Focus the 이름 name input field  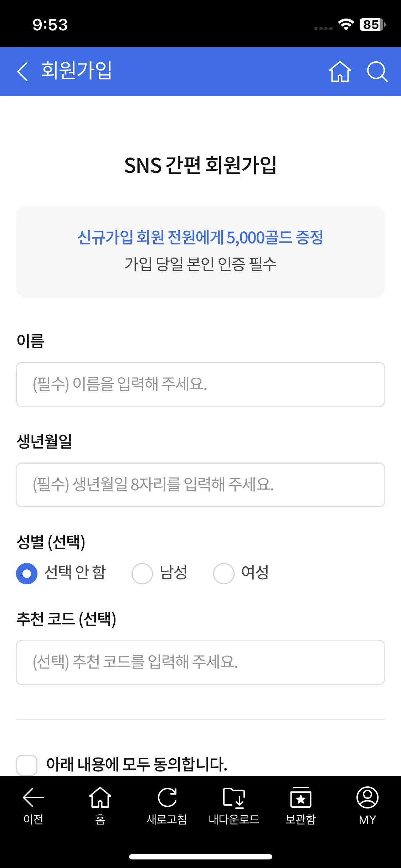[200, 384]
